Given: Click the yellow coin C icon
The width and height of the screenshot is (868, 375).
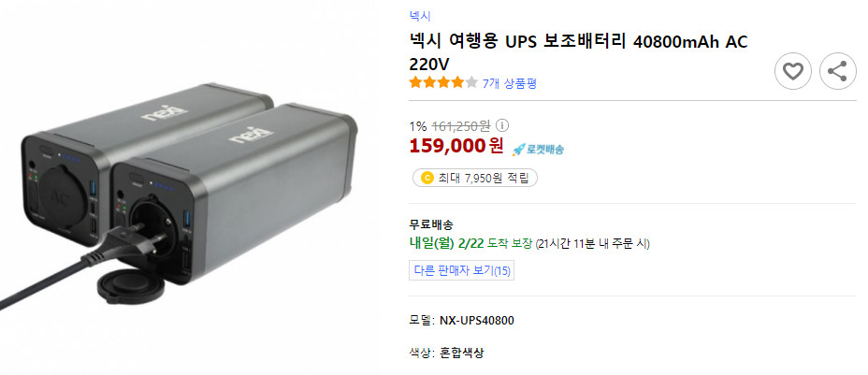Looking at the screenshot, I should click(427, 178).
